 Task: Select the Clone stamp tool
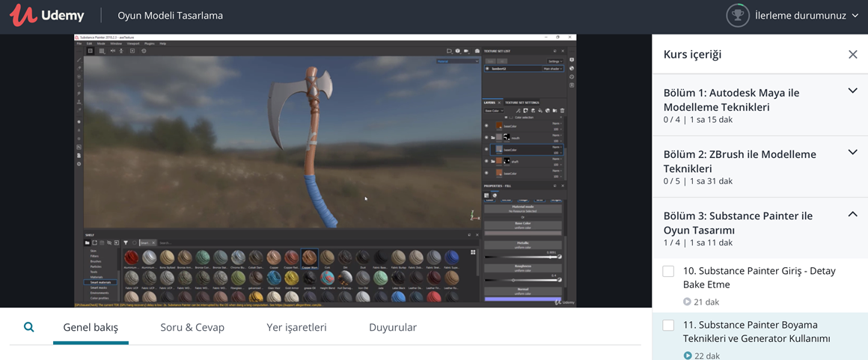[79, 102]
